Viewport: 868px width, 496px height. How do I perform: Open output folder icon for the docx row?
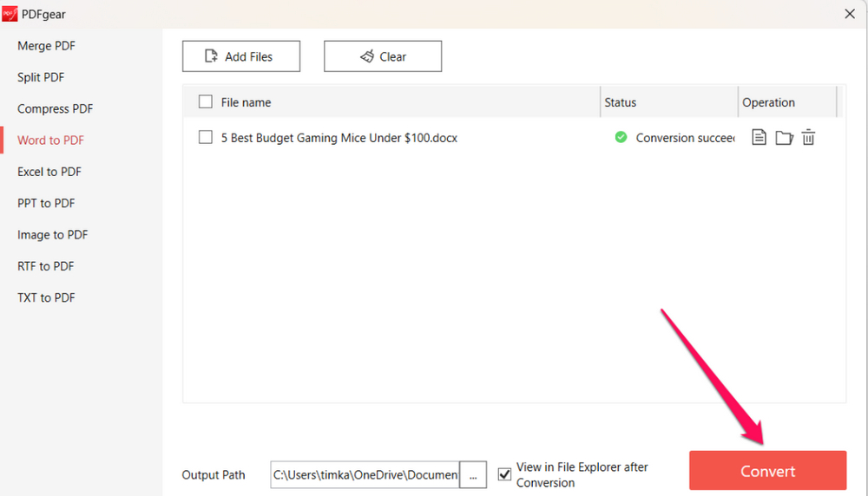tap(784, 138)
